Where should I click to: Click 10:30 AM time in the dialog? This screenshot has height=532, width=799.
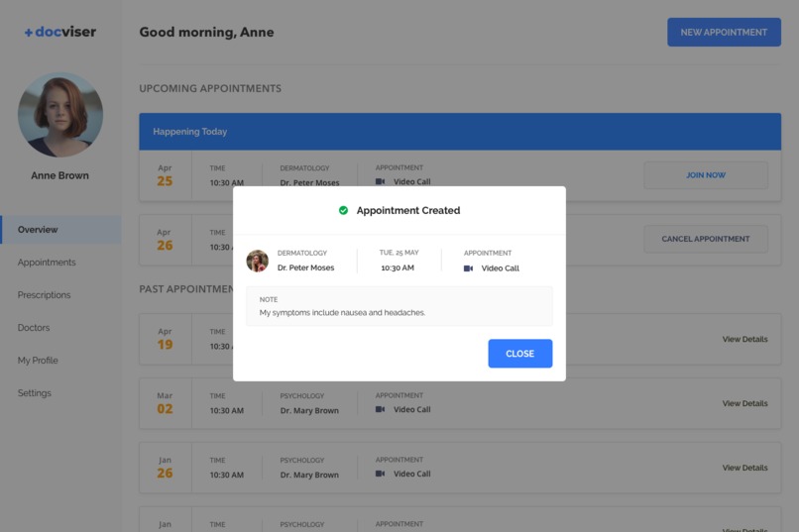tap(398, 267)
